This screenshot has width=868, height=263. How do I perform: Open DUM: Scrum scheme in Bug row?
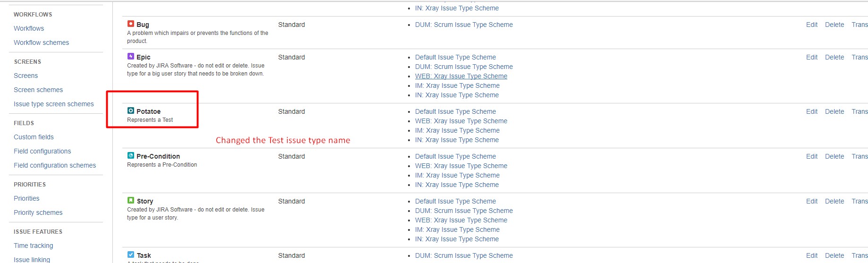[464, 25]
